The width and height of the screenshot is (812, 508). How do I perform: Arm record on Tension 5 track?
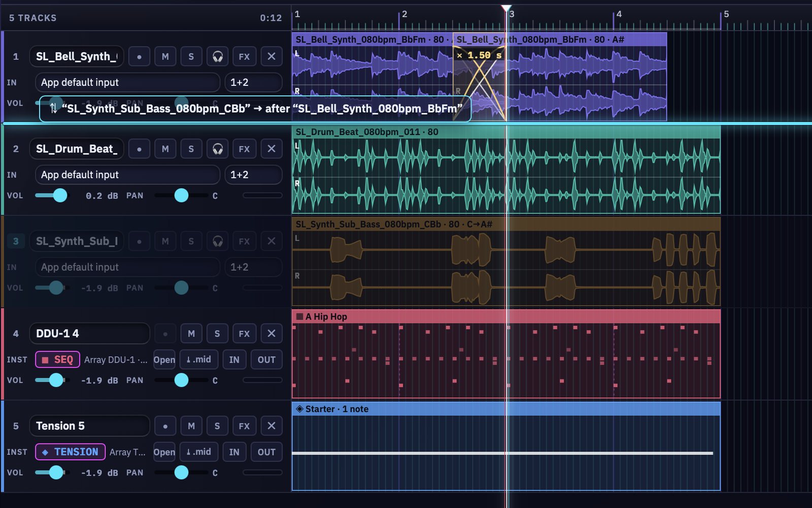tap(165, 426)
